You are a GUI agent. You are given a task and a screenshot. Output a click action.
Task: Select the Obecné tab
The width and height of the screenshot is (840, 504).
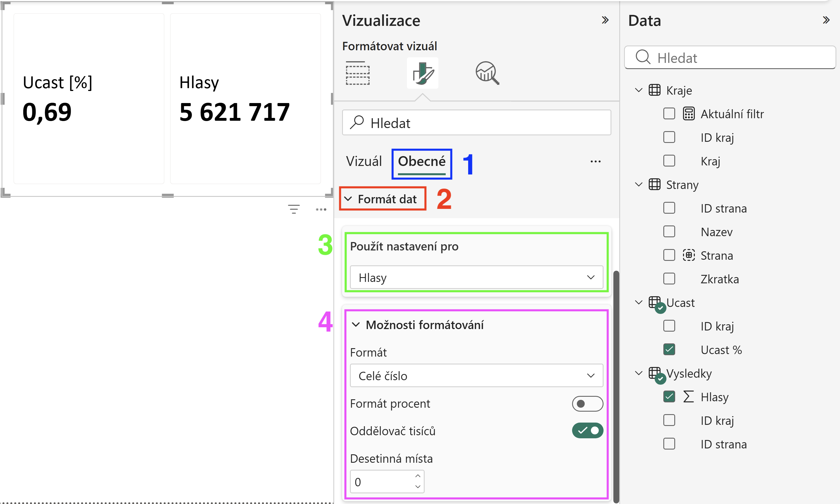[422, 161]
